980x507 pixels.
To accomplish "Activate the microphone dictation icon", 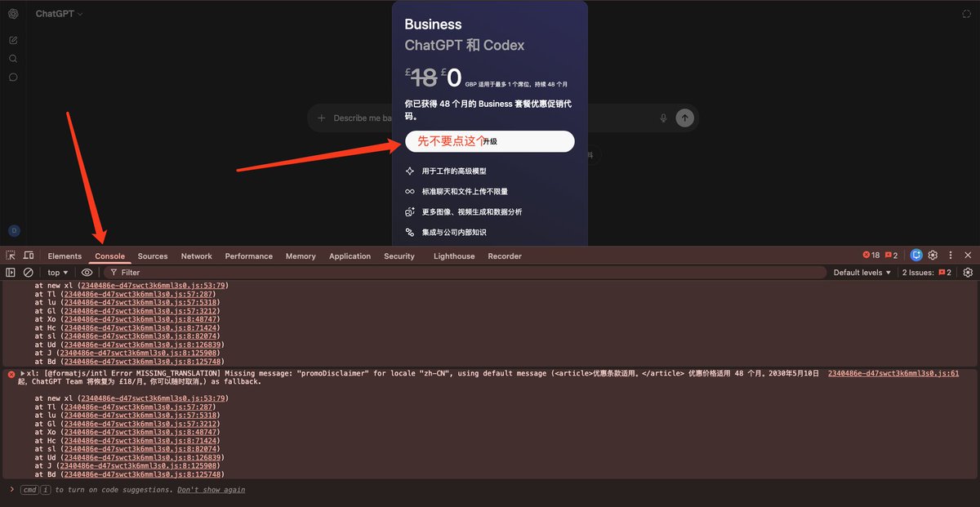I will coord(663,118).
